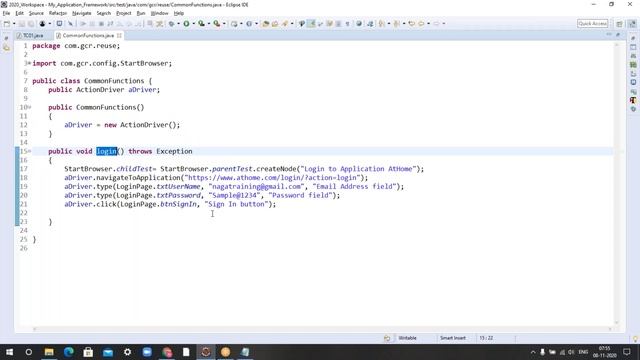The height and width of the screenshot is (360, 640).
Task: Click the green Run button icon
Action: click(x=186, y=24)
